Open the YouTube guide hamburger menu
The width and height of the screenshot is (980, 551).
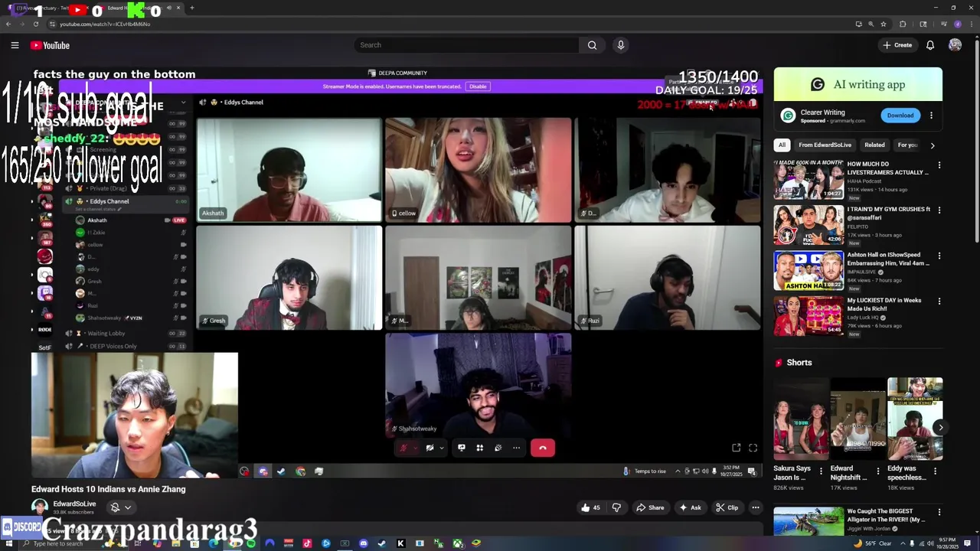point(15,45)
